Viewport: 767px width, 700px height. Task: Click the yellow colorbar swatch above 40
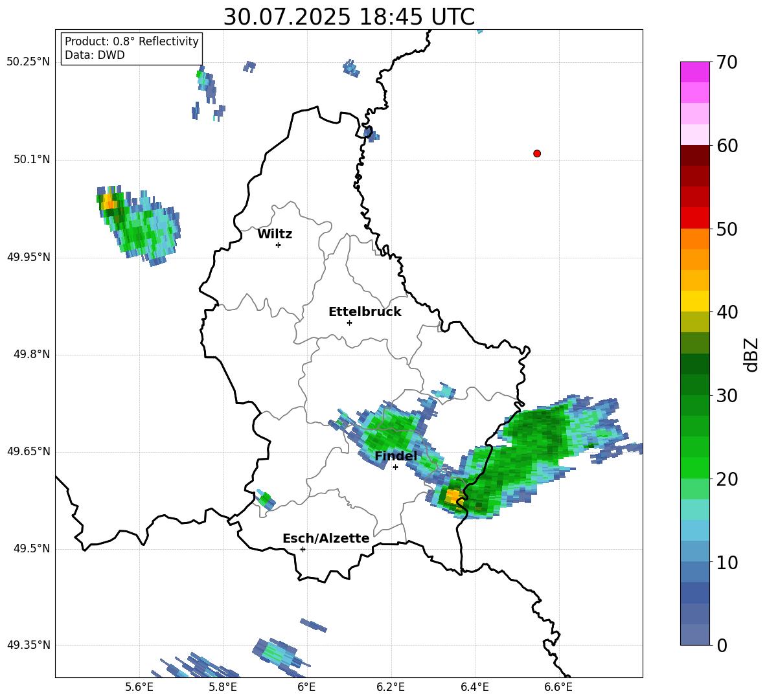[x=694, y=301]
